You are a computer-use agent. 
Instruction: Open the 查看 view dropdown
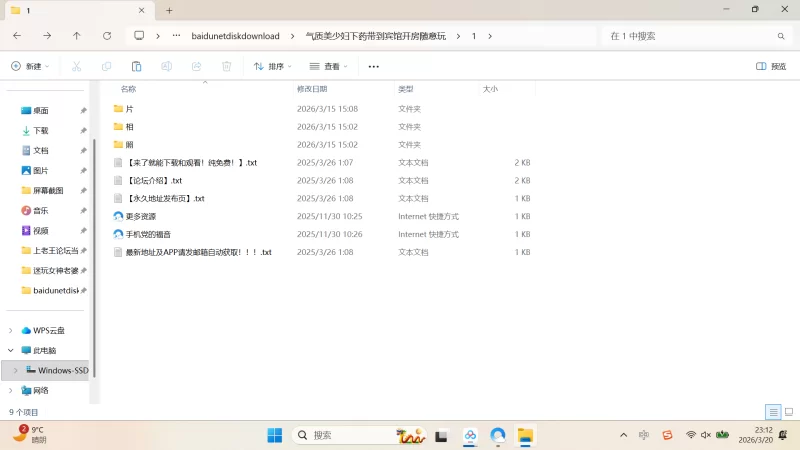pos(329,66)
